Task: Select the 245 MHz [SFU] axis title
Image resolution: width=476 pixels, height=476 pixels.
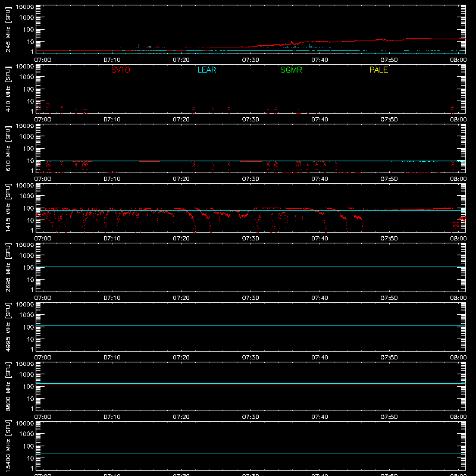Action: click(8, 29)
